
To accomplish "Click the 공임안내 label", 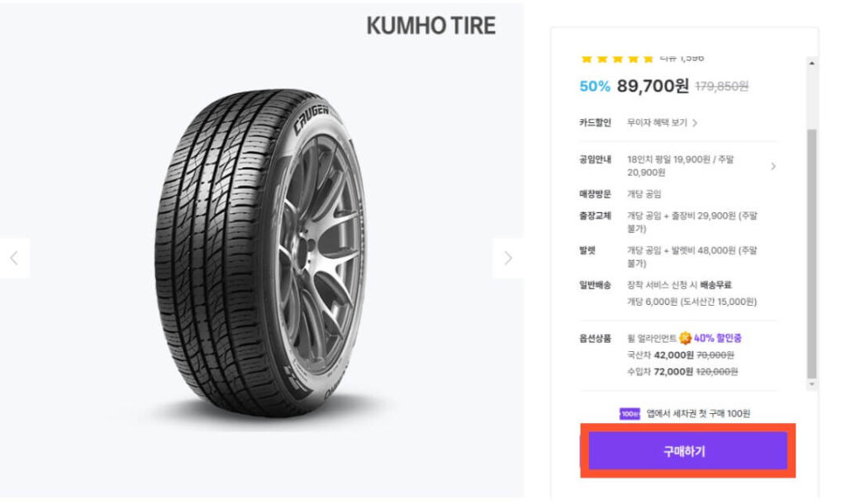I will pos(595,159).
